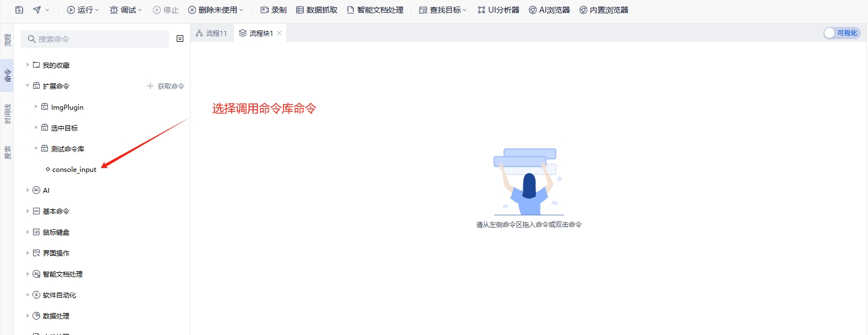Image resolution: width=868 pixels, height=335 pixels.
Task: Collapse the 扩展命令 tree arrow
Action: click(28, 86)
